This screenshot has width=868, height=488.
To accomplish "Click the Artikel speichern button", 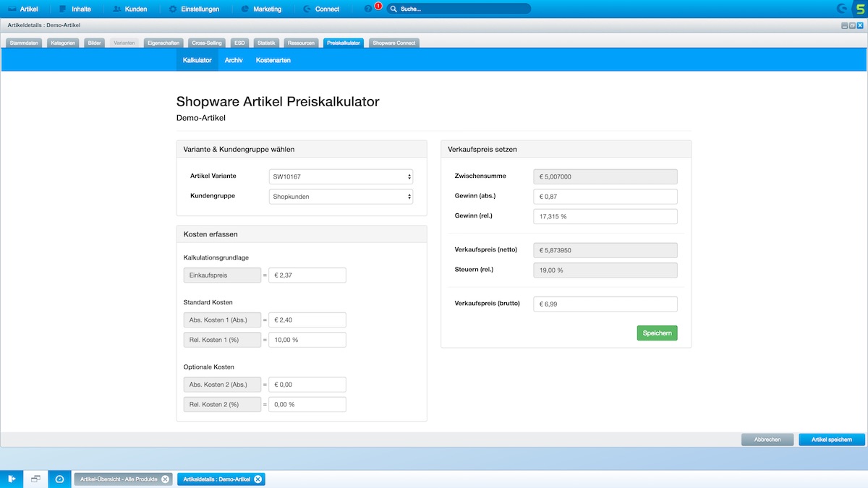I will pos(832,440).
